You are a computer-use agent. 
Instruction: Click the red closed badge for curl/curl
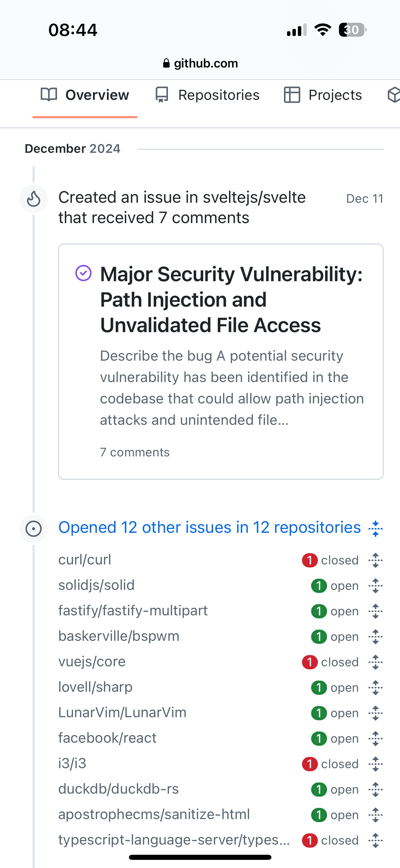tap(309, 560)
